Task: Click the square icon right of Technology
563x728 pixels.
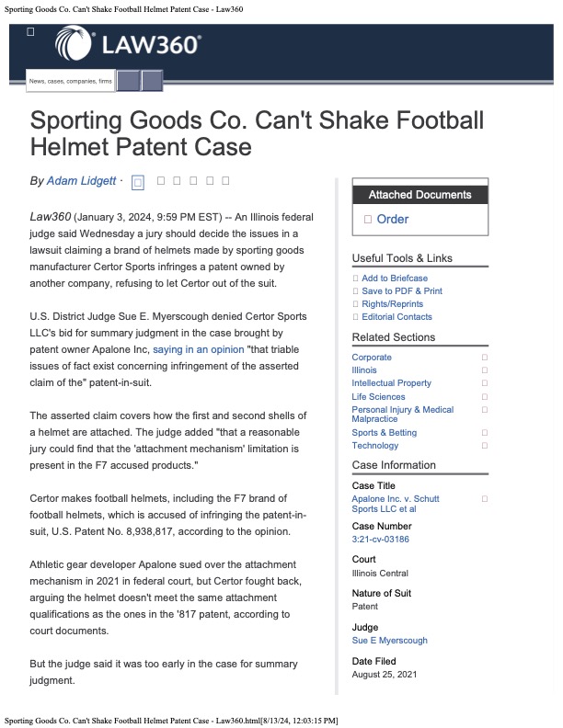Action: click(484, 446)
